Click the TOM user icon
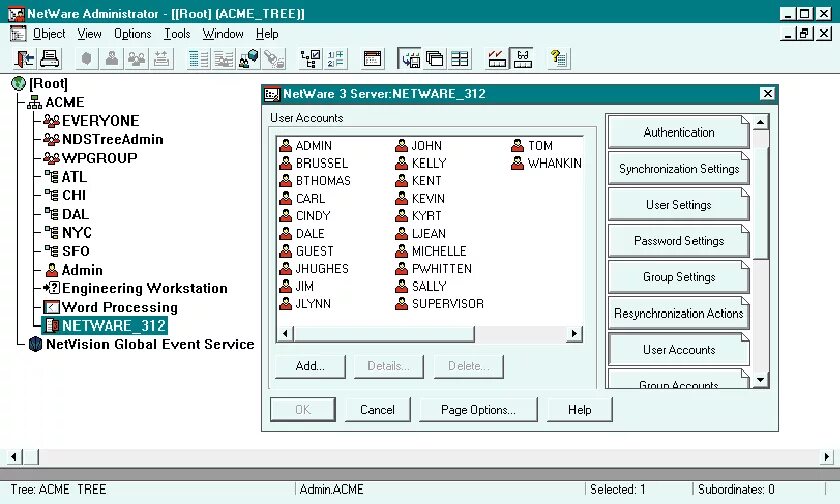 [518, 146]
